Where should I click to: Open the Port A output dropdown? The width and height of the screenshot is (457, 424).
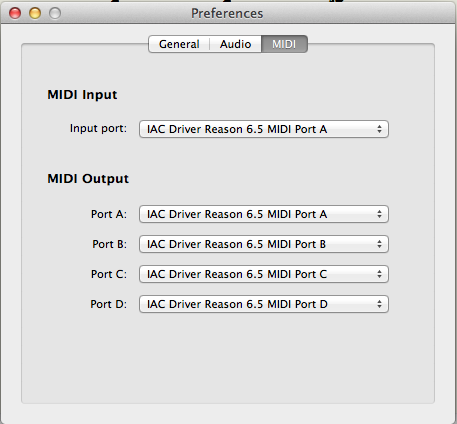point(264,214)
